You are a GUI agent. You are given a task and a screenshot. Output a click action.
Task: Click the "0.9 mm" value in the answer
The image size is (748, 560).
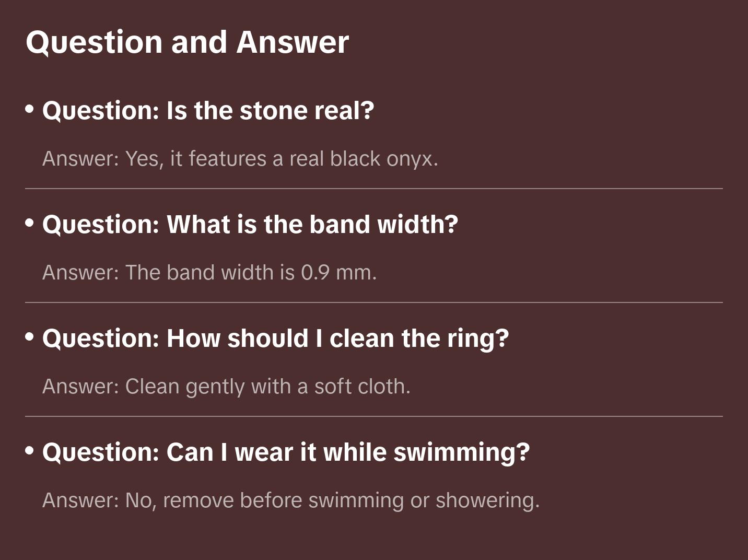point(338,273)
